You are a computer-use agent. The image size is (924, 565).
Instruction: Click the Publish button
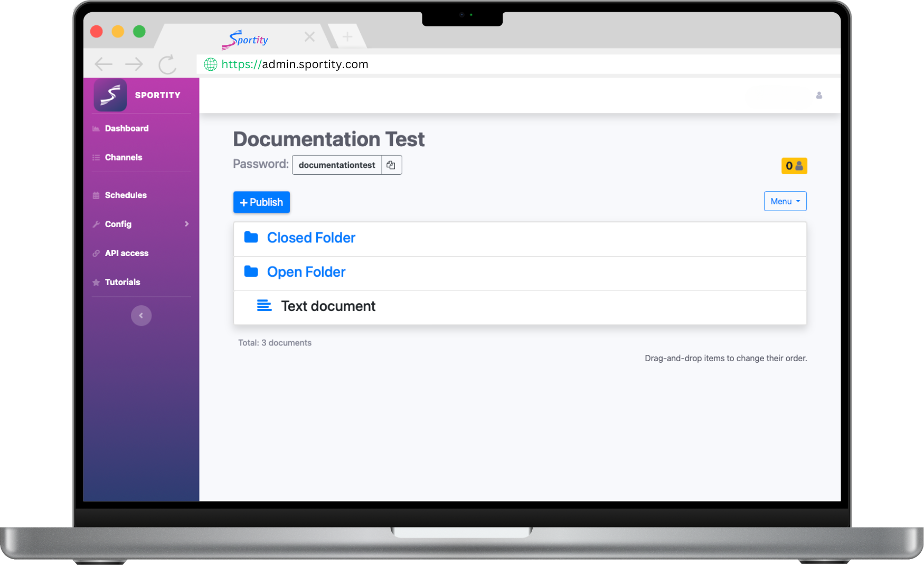(x=261, y=202)
